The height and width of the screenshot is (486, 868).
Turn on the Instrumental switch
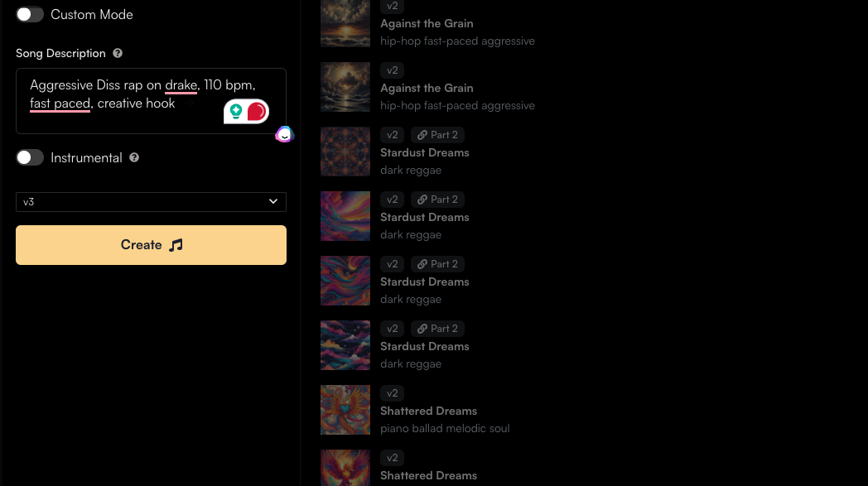pyautogui.click(x=30, y=158)
